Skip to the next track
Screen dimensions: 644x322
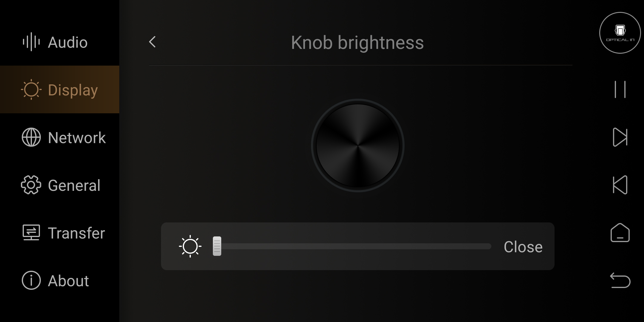(x=620, y=137)
